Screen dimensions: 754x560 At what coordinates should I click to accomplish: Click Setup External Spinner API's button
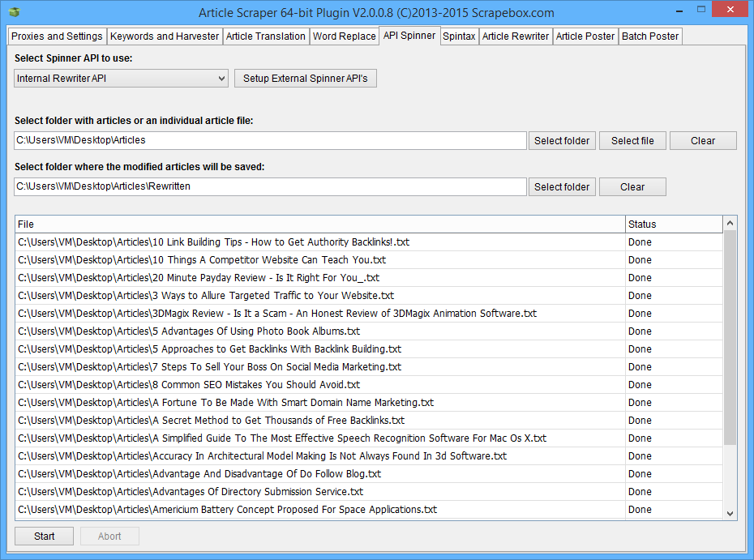[306, 79]
